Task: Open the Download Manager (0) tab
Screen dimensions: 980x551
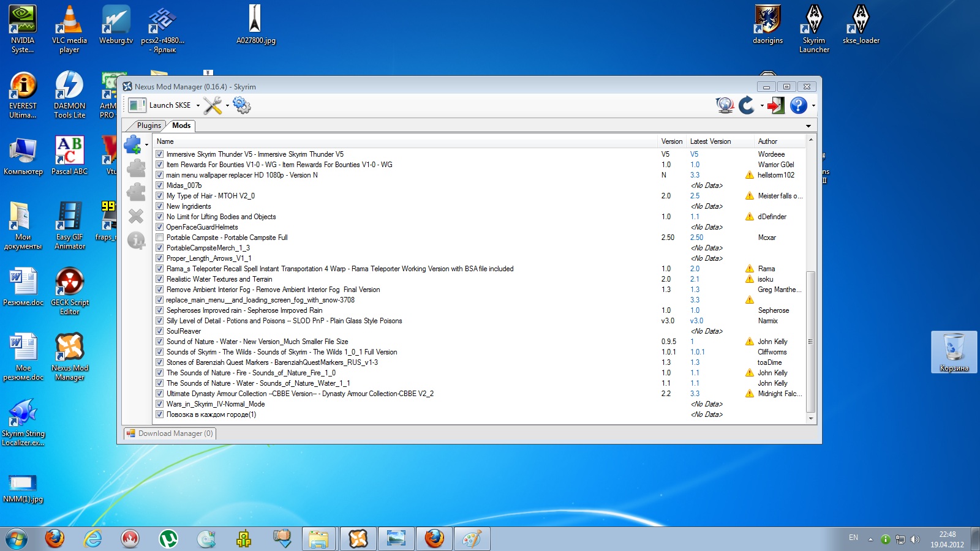Action: point(170,433)
